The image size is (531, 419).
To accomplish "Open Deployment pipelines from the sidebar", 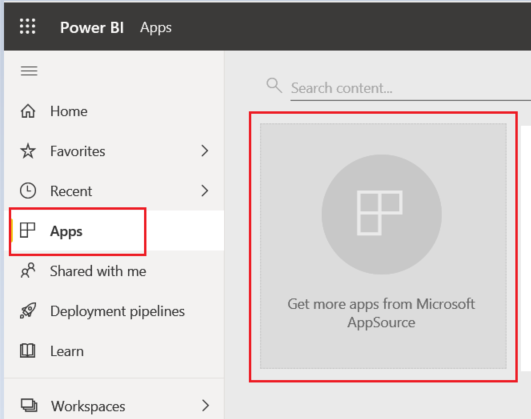I will tap(114, 311).
